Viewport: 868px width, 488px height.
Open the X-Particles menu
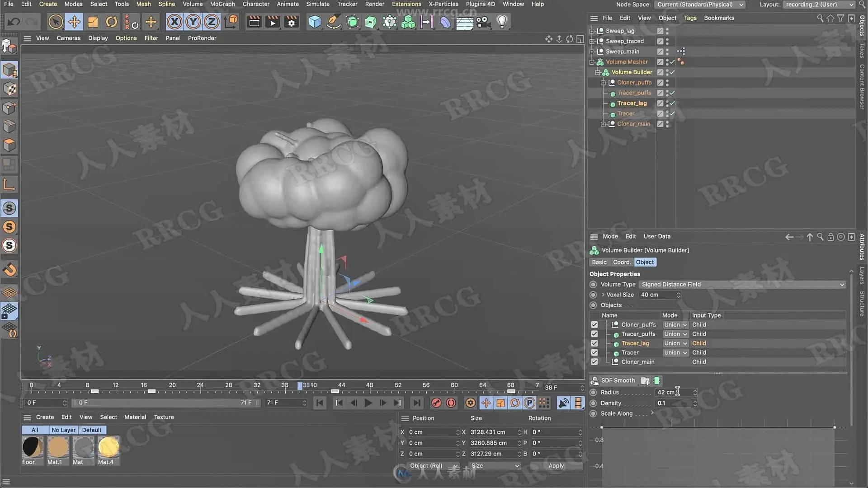443,4
